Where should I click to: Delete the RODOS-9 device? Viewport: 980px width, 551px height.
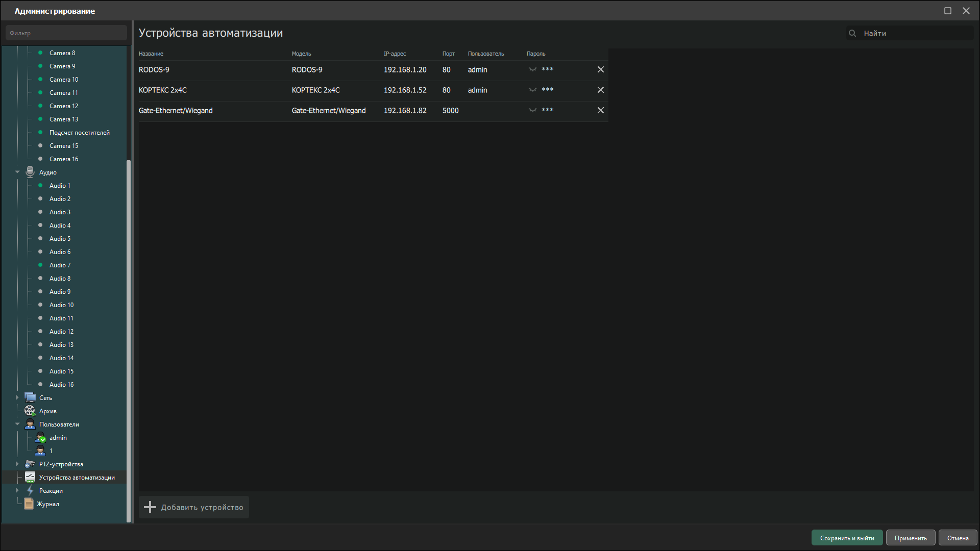[x=600, y=69]
